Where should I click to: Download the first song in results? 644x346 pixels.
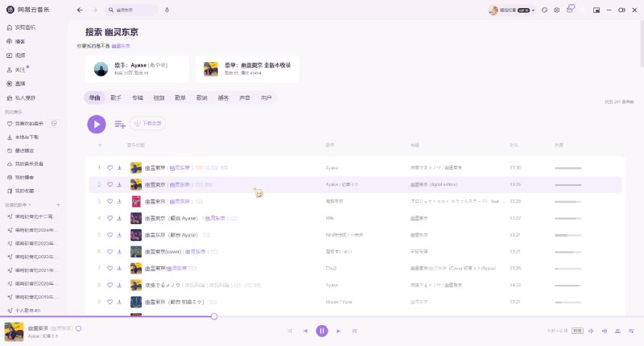click(x=119, y=167)
